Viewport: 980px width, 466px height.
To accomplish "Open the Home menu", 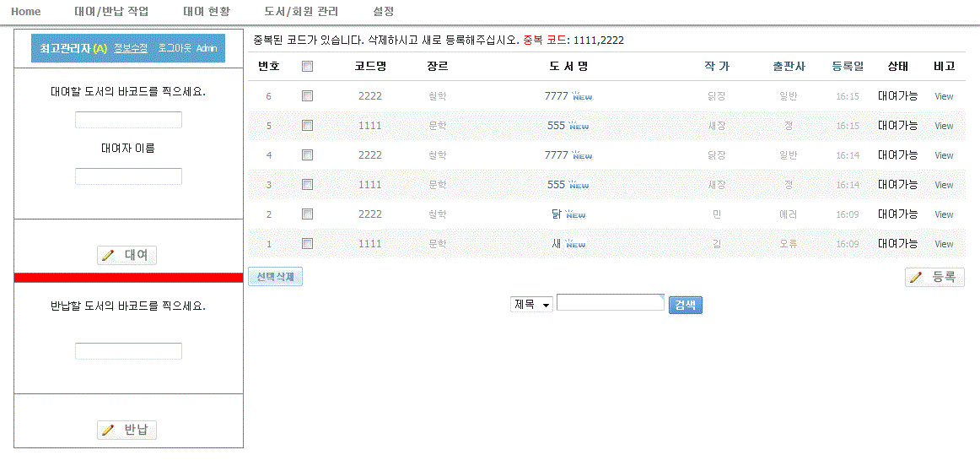I will (25, 11).
